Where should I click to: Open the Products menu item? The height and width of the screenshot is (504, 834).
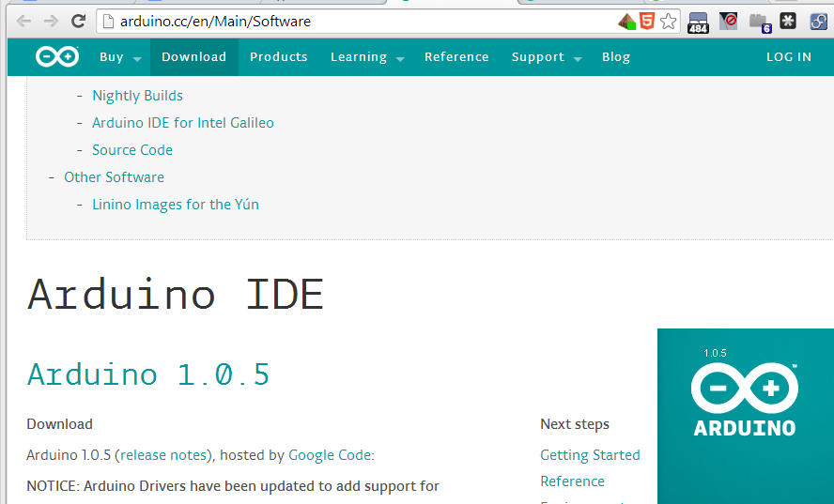pyautogui.click(x=279, y=57)
